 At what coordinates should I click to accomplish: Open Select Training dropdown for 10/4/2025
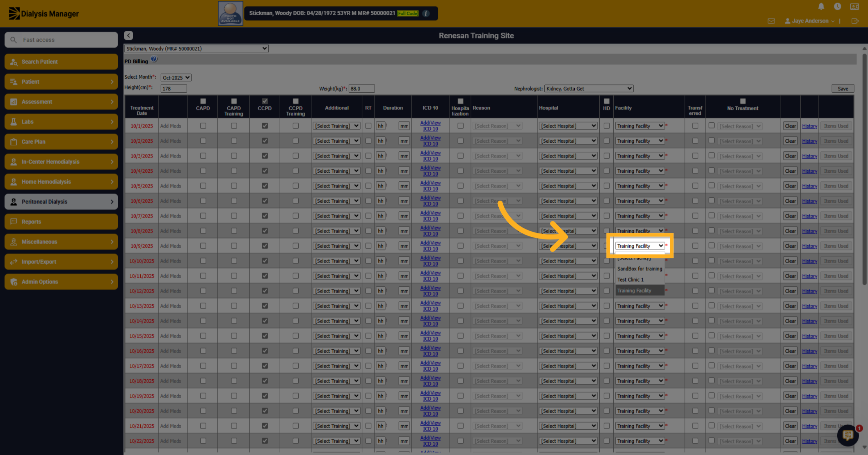(336, 171)
